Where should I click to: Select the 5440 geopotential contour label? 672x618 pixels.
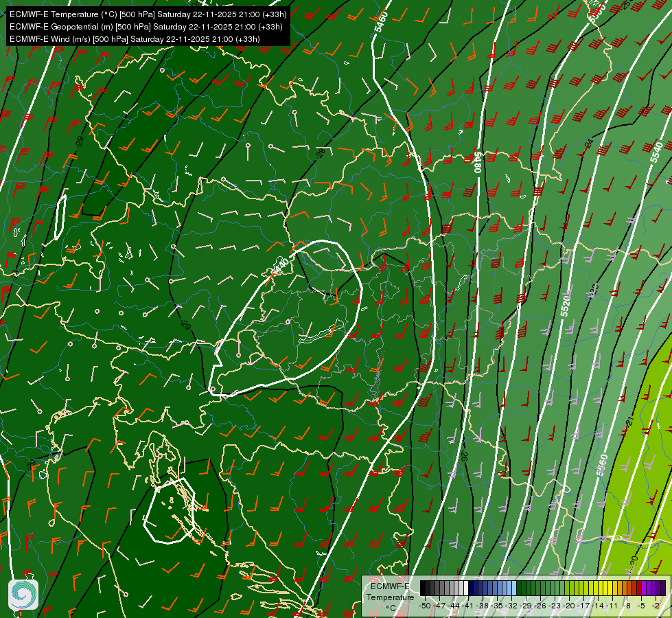[281, 266]
